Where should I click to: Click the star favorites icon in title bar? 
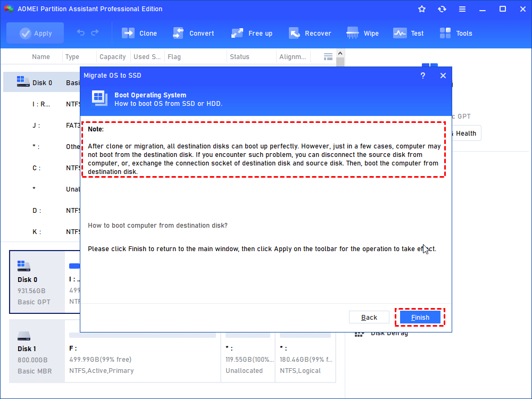point(422,9)
